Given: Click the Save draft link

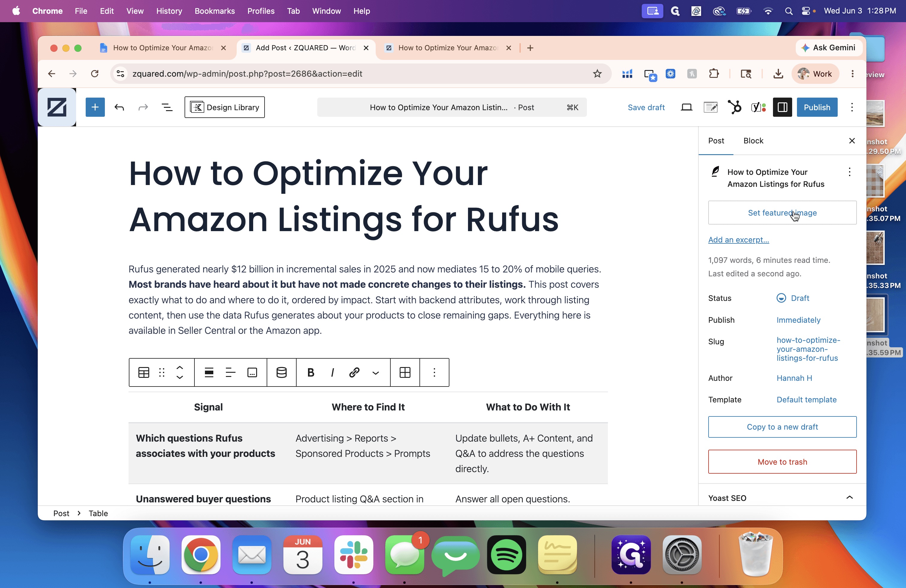Looking at the screenshot, I should (x=646, y=107).
